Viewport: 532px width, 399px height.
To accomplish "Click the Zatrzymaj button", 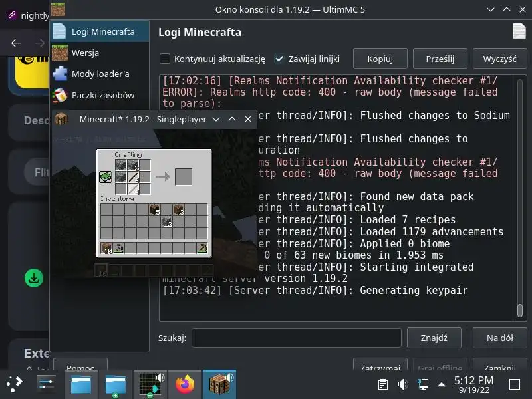I will (x=380, y=364).
